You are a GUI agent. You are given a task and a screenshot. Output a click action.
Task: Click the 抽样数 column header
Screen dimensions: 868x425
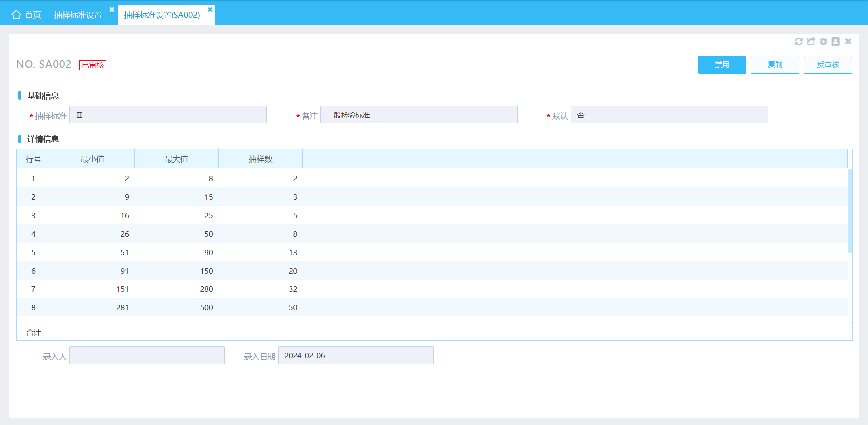pos(261,159)
